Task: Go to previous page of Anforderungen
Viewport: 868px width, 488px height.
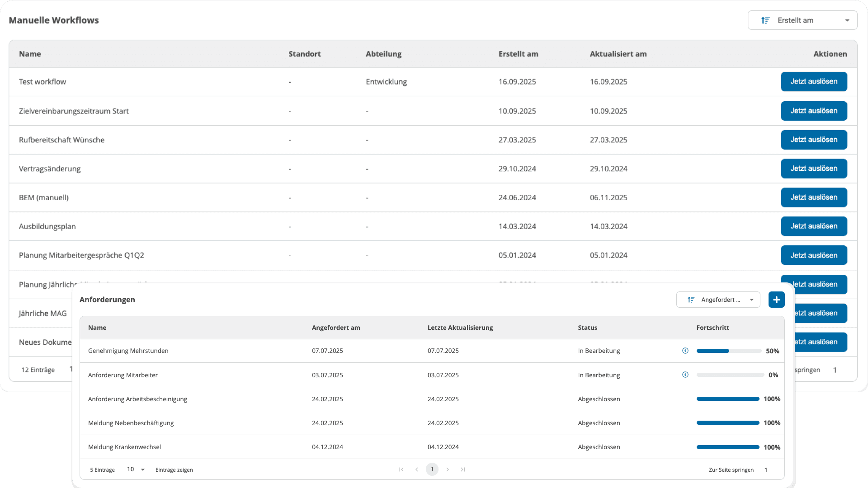Action: pos(416,469)
